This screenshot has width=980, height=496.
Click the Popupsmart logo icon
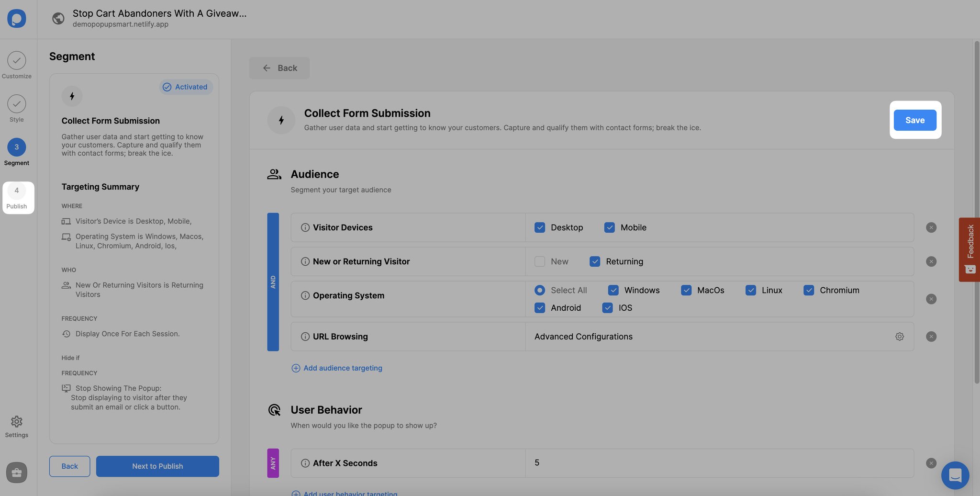pos(17,19)
